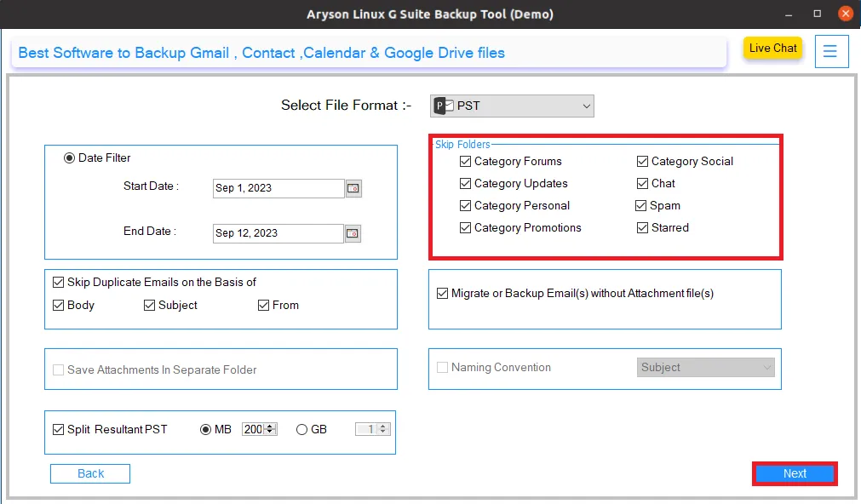Click the Start Date input field
The width and height of the screenshot is (861, 504).
[x=278, y=188]
